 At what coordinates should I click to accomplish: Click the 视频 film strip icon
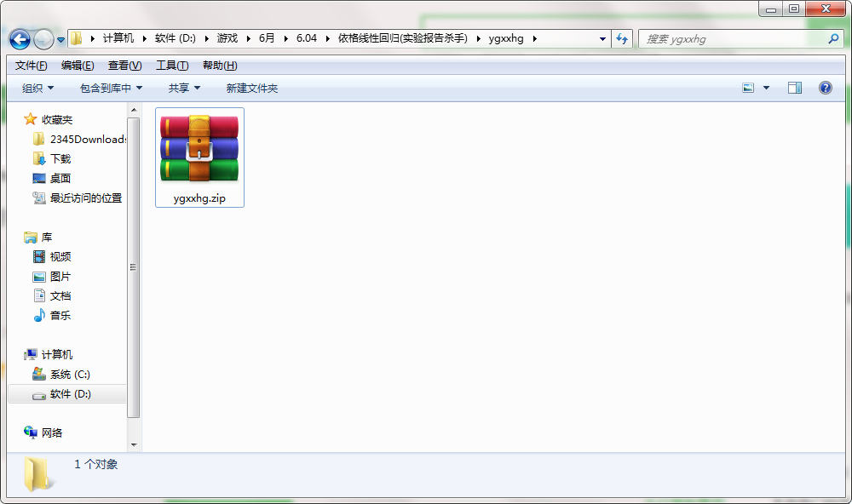point(39,256)
